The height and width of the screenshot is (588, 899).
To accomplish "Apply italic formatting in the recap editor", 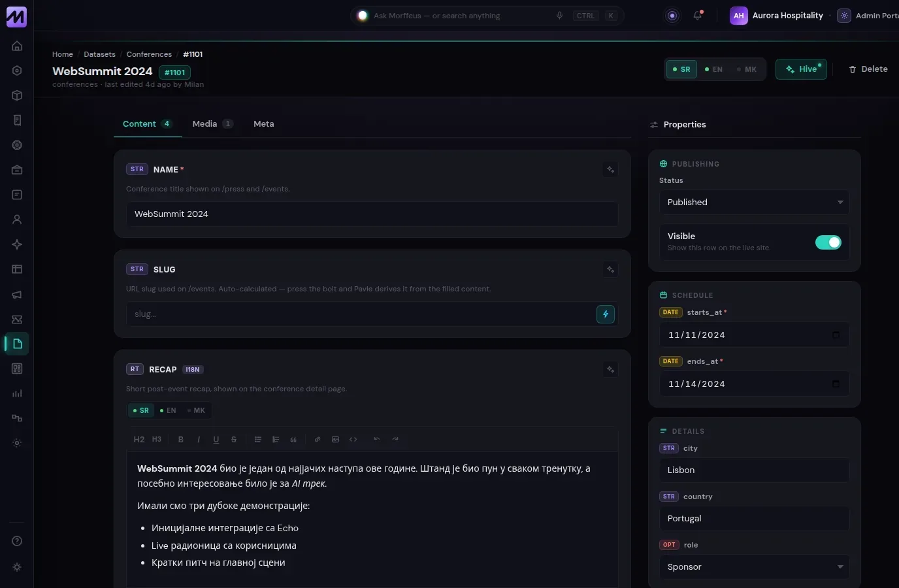I will pyautogui.click(x=199, y=440).
